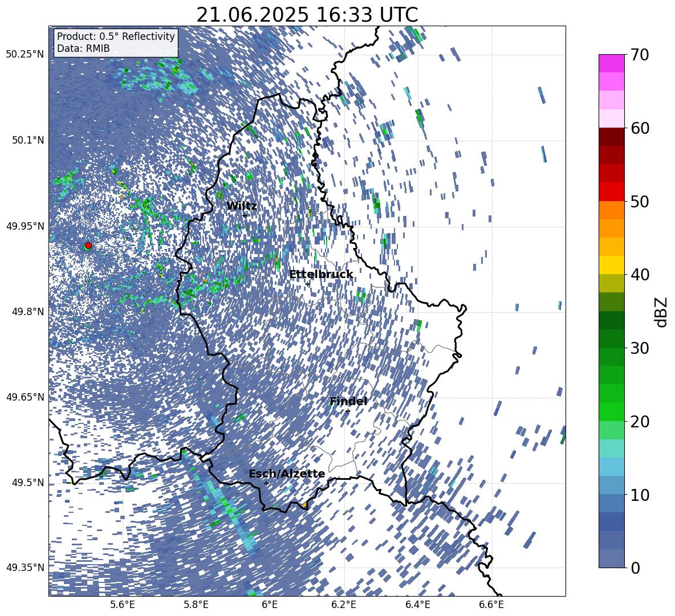Click the Findel cross marker
This screenshot has width=675, height=616.
coord(348,411)
